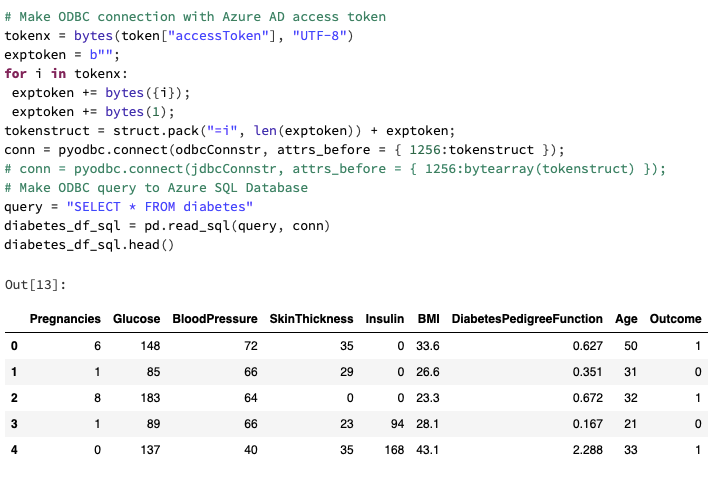The height and width of the screenshot is (479, 726).
Task: Click the for i in tokenx line
Action: coord(66,74)
